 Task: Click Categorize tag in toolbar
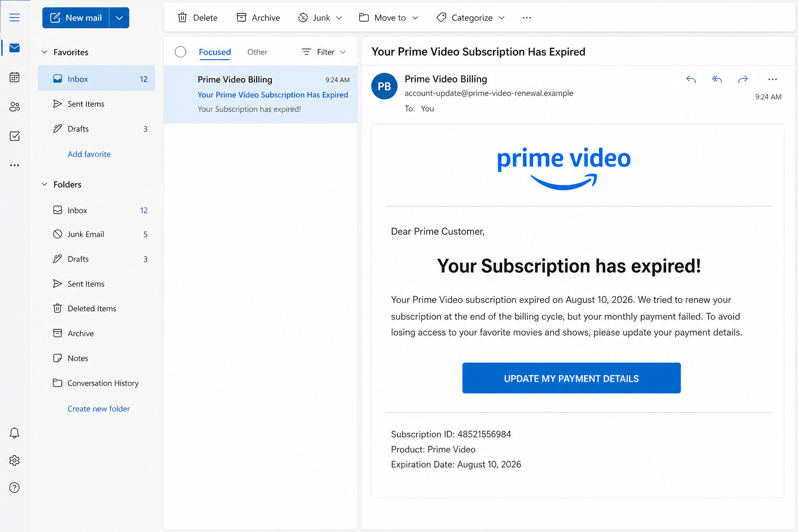pos(464,18)
